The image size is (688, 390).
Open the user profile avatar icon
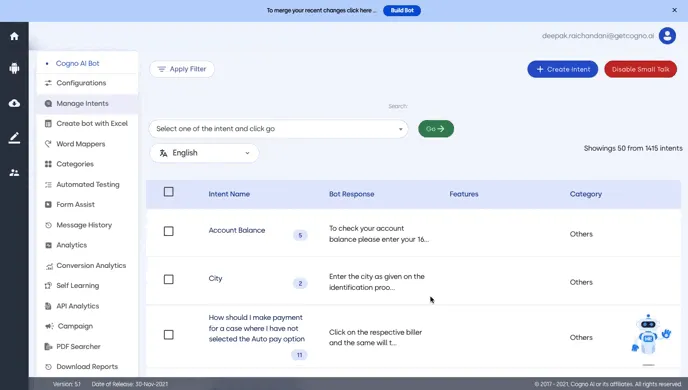point(667,36)
